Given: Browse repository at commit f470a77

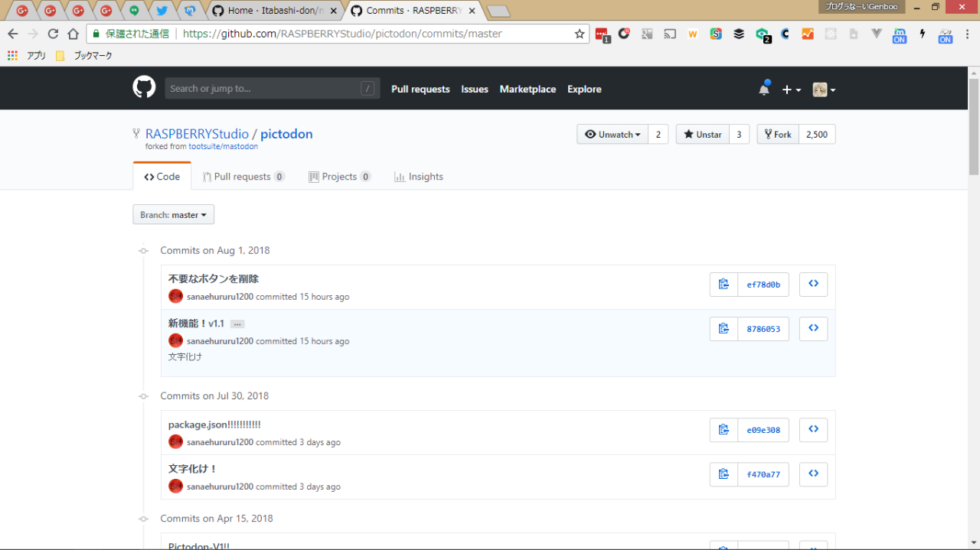Looking at the screenshot, I should (813, 474).
